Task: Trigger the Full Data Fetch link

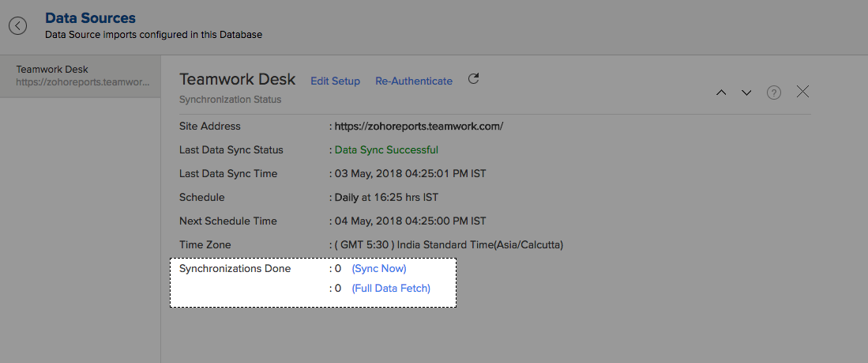Action: tap(391, 288)
